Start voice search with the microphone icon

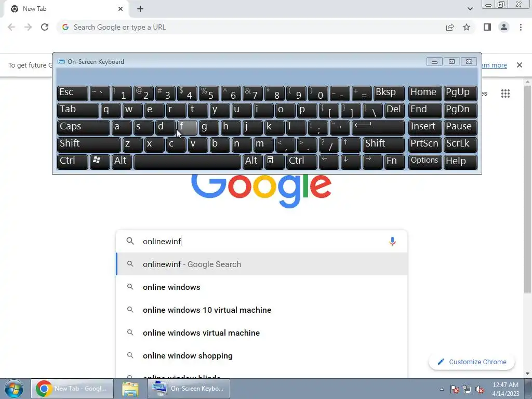pyautogui.click(x=392, y=241)
